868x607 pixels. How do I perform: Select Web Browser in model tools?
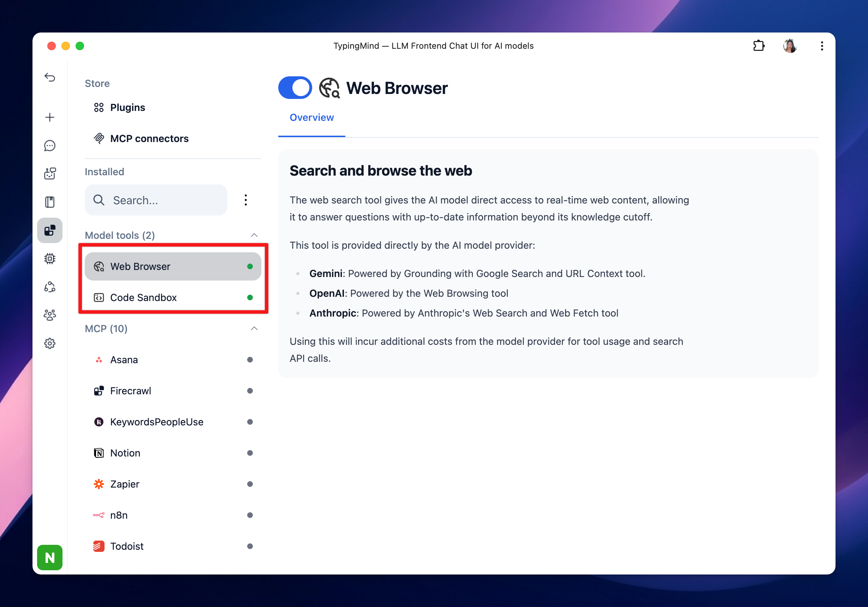173,266
